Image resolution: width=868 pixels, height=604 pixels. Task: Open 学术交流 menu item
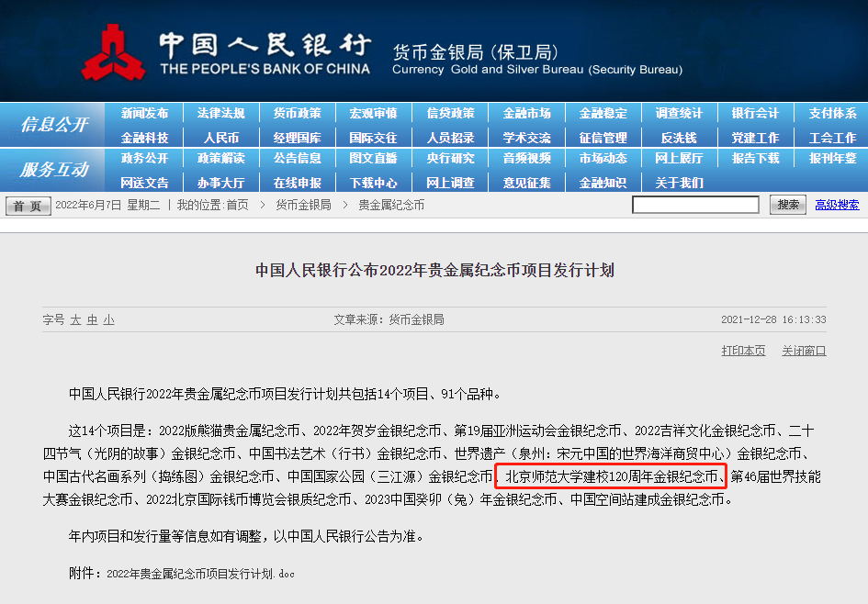[x=527, y=138]
